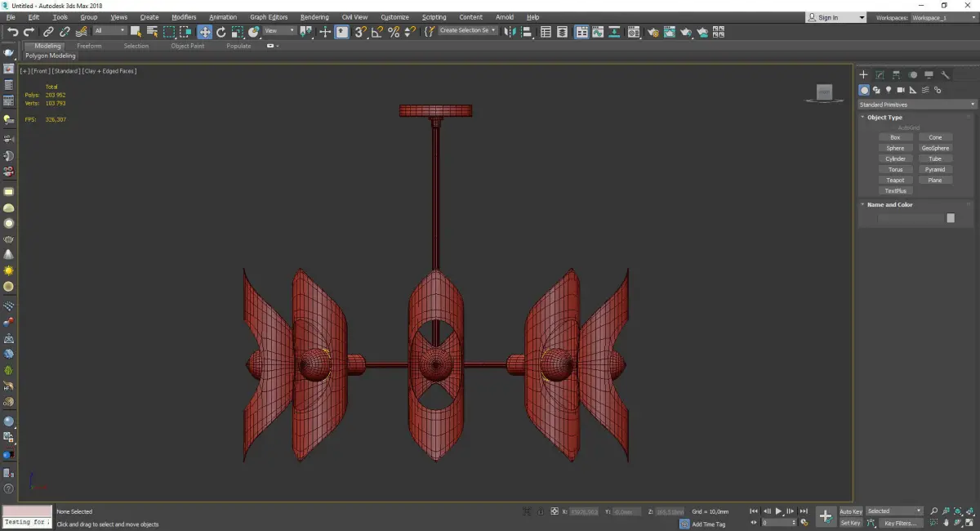Open the Standard Primitives category dropdown

[917, 105]
